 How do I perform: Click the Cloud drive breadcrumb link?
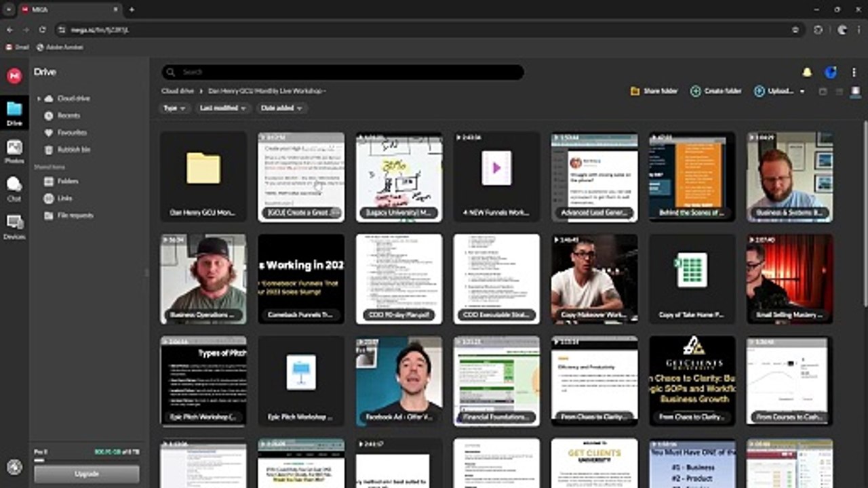178,91
